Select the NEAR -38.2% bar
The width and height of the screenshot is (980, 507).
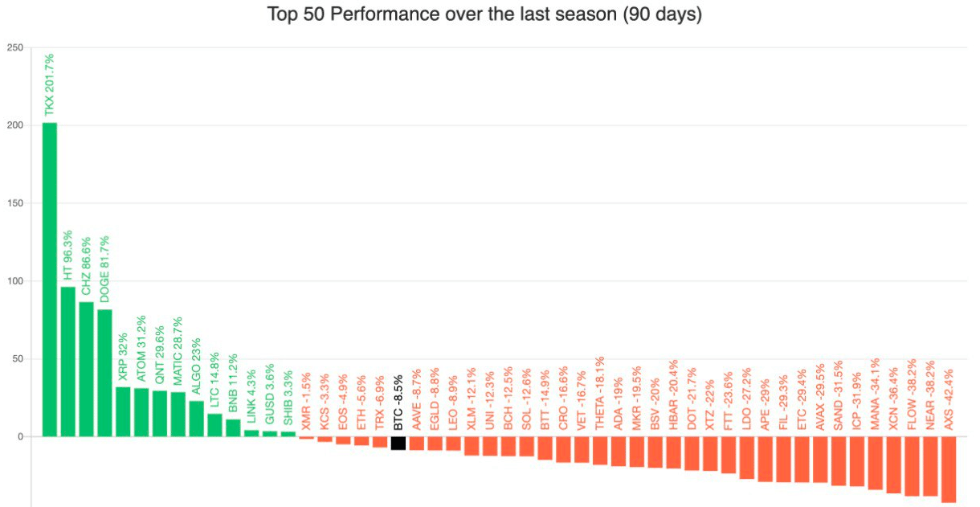930,466
